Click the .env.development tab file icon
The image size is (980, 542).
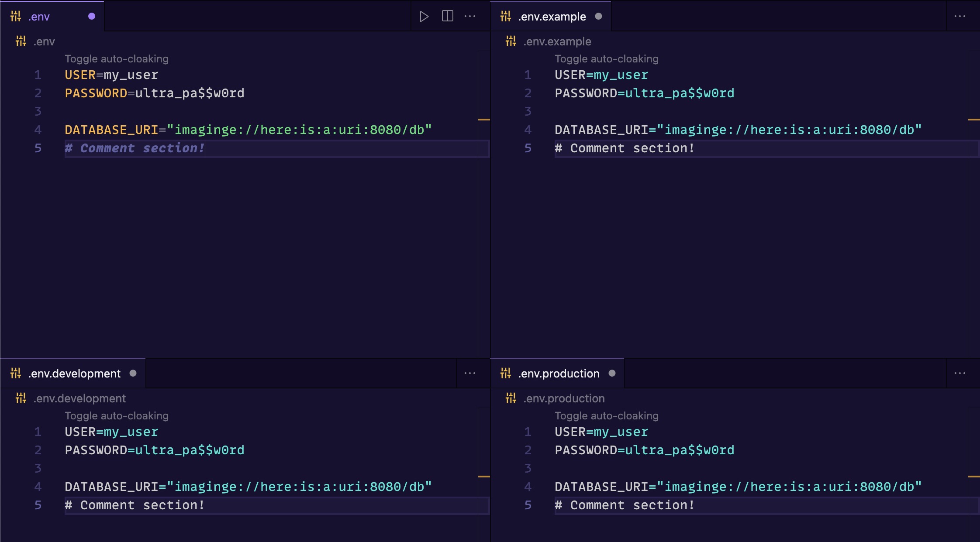(x=16, y=374)
